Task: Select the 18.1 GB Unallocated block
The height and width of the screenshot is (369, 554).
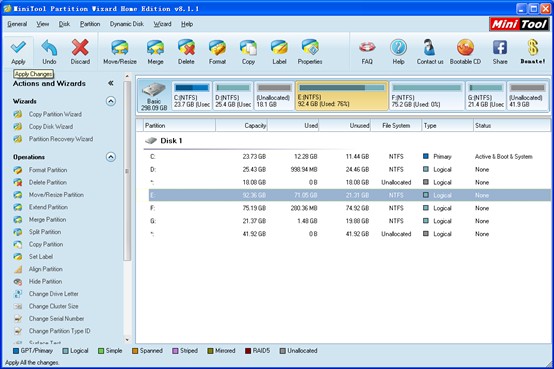Action: [274, 96]
